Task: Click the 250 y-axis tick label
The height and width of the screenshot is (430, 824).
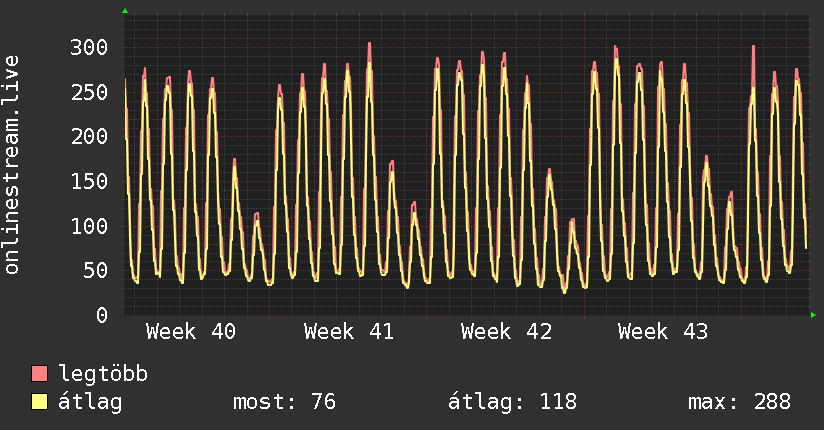Action: (x=89, y=92)
